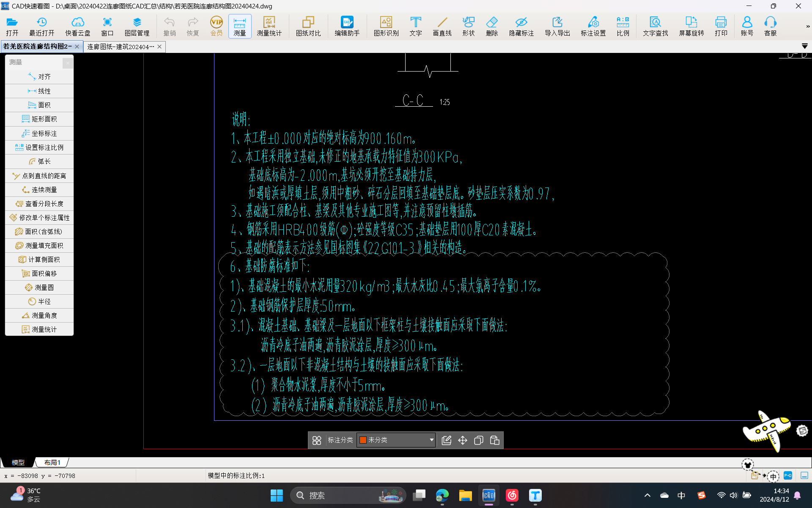The image size is (812, 508).
Task: Select the 删除 eraser tool
Action: click(492, 26)
